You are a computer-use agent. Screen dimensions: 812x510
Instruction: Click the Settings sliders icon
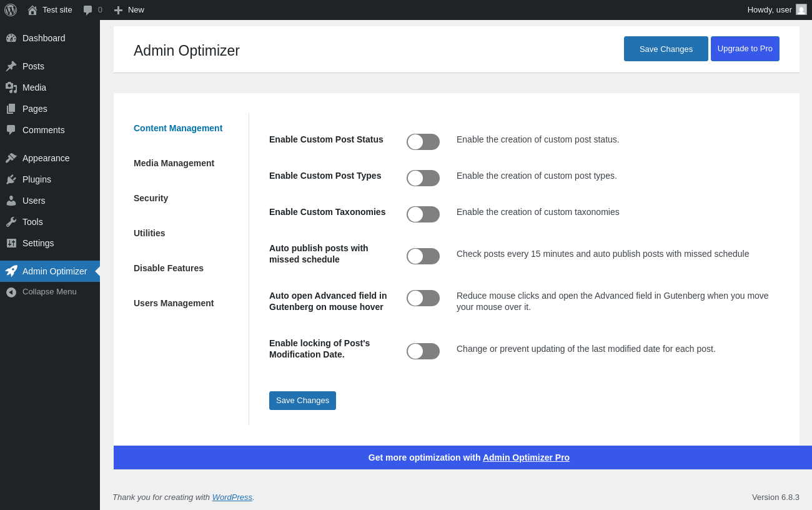tap(11, 243)
